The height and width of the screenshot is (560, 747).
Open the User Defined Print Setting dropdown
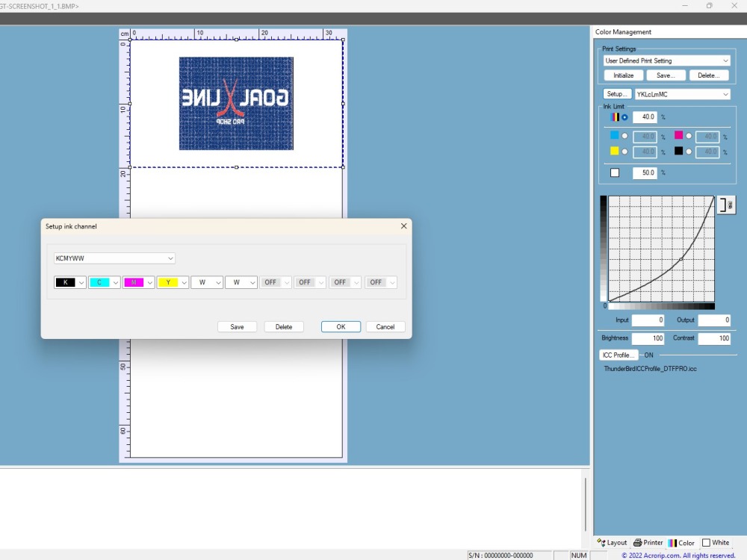coord(666,60)
